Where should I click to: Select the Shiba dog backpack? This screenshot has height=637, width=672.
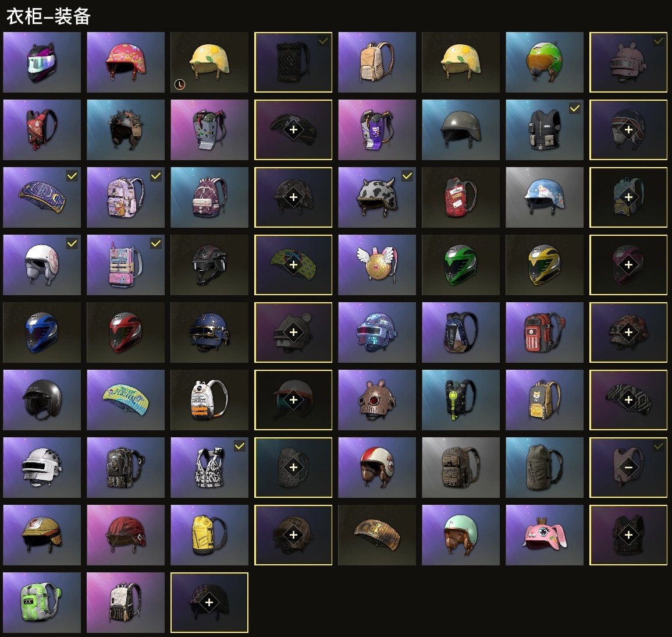point(544,400)
